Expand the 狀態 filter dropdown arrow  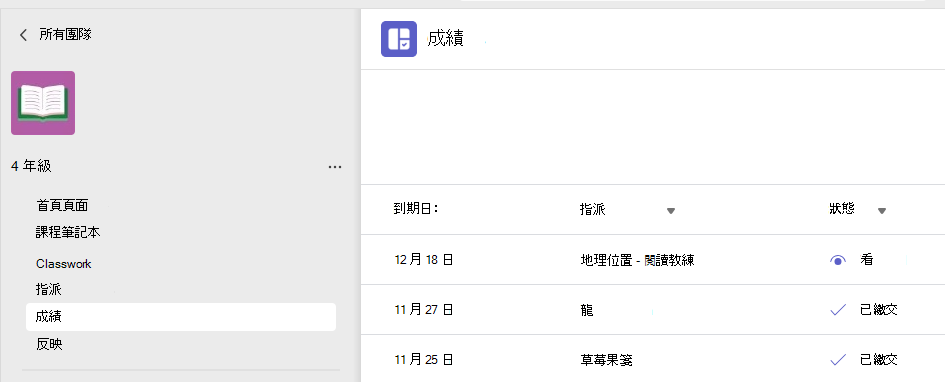point(882,211)
